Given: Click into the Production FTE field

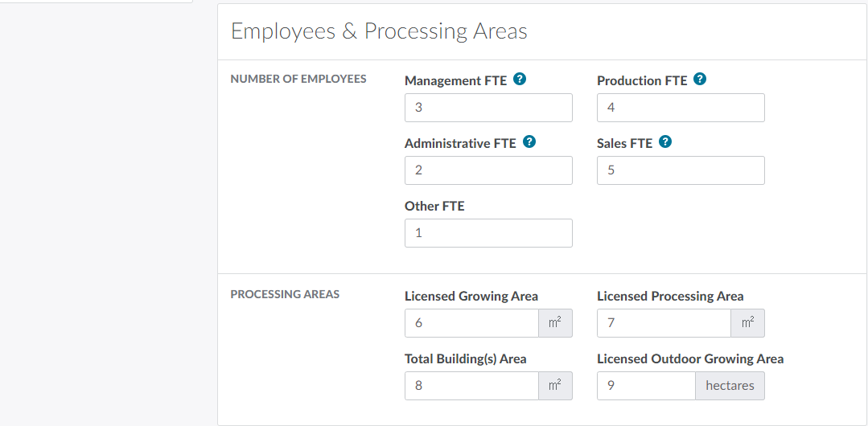Looking at the screenshot, I should (x=681, y=108).
